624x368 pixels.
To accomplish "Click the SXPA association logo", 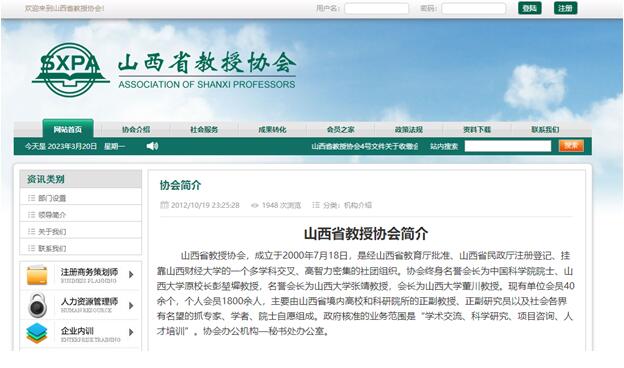I will [x=70, y=70].
